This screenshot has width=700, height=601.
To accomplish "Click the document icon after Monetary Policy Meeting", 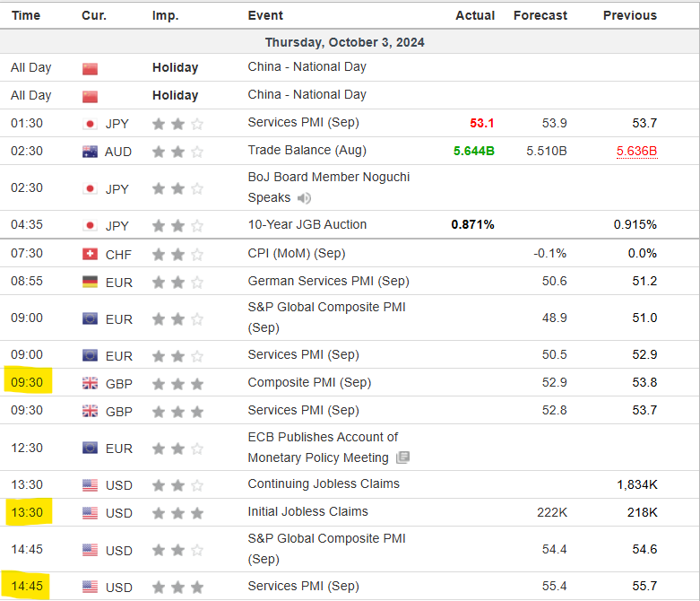I will coord(403,457).
